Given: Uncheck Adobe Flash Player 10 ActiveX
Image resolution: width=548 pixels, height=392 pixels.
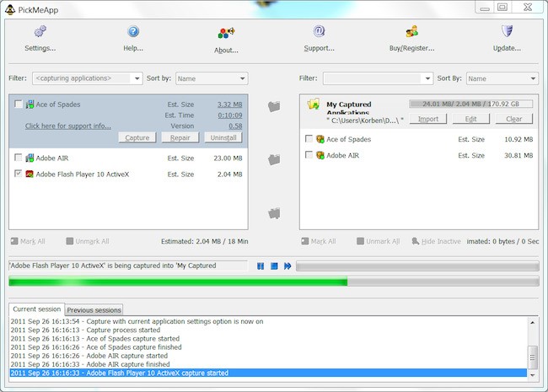Looking at the screenshot, I should (x=19, y=175).
